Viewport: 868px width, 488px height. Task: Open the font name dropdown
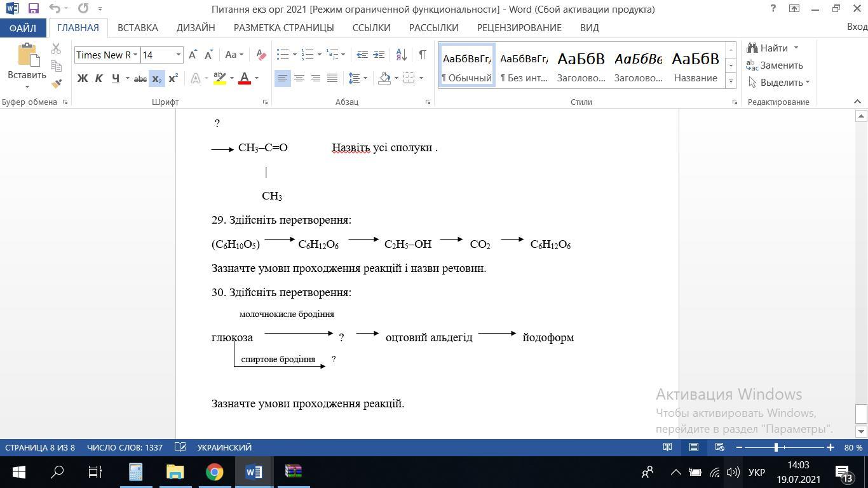click(x=135, y=55)
